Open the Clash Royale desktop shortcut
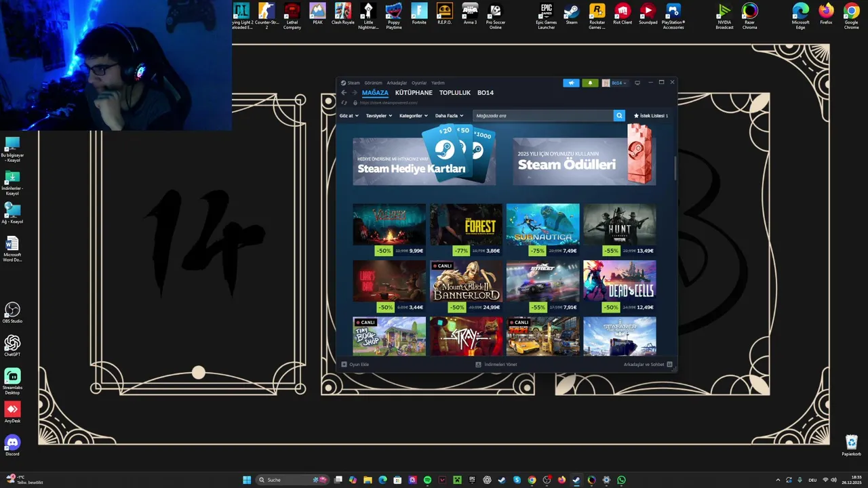Image resolution: width=868 pixels, height=488 pixels. pos(342,14)
